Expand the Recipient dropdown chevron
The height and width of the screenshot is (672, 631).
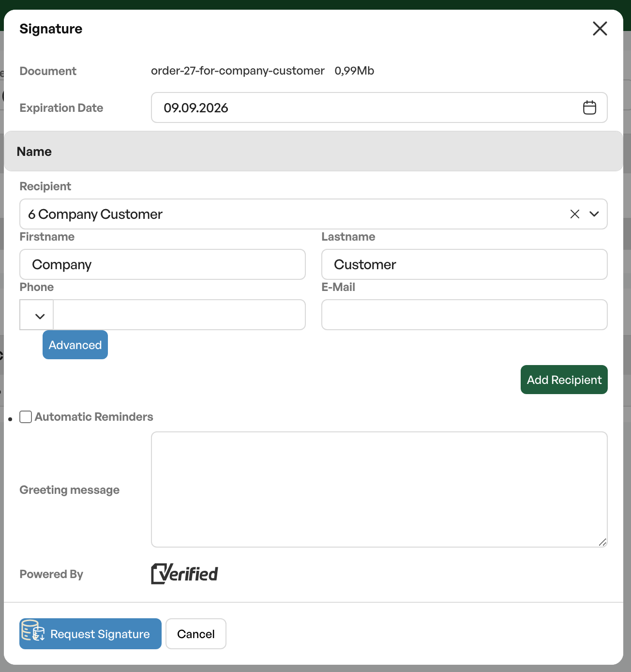594,214
